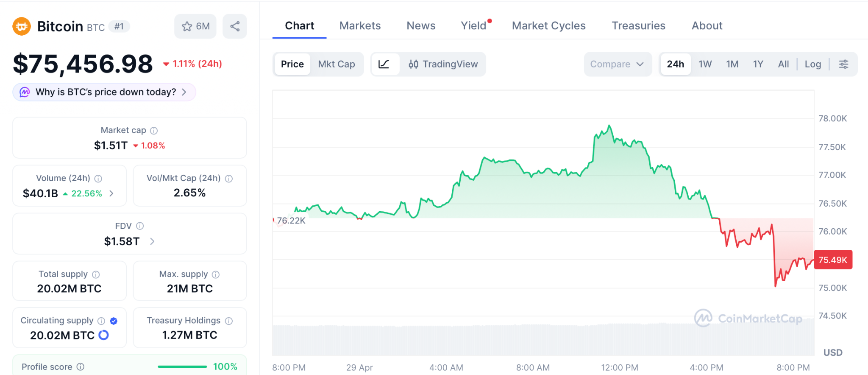Screen dimensions: 868x375
Task: Select the line chart icon
Action: (384, 64)
